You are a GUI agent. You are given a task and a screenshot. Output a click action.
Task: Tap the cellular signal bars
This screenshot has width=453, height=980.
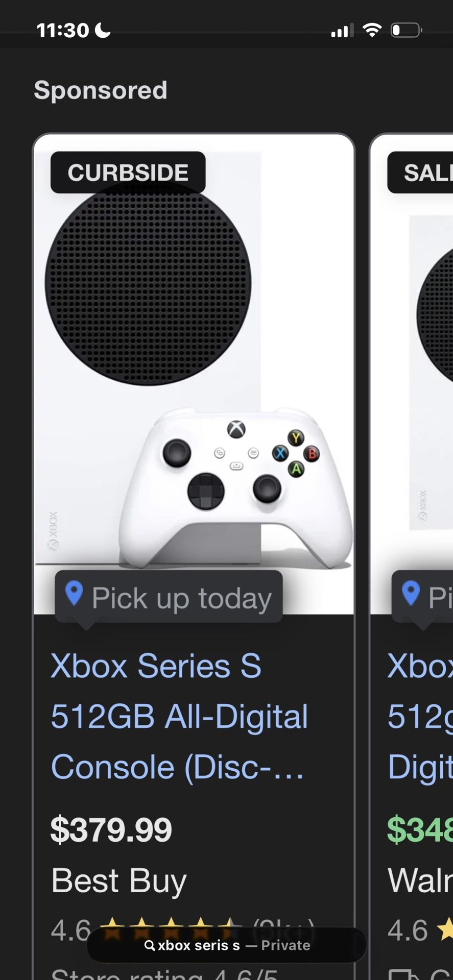(x=342, y=31)
